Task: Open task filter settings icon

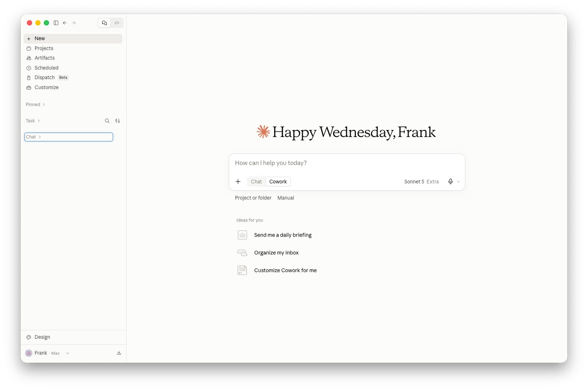Action: point(118,121)
